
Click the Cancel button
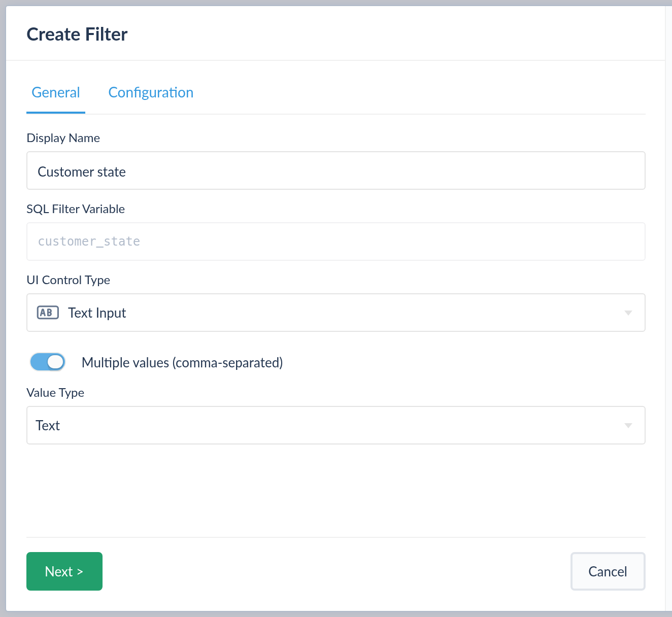(608, 571)
